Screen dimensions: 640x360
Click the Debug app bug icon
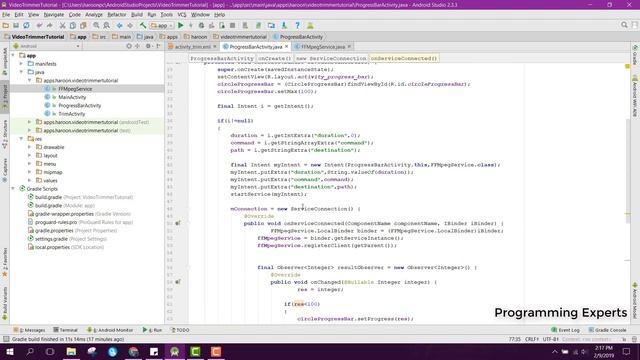[201, 25]
